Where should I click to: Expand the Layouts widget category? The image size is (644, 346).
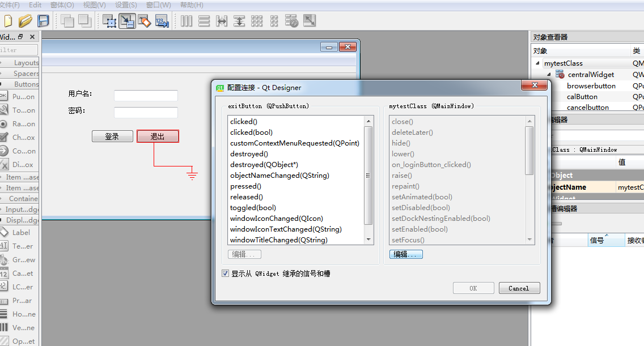pyautogui.click(x=19, y=62)
